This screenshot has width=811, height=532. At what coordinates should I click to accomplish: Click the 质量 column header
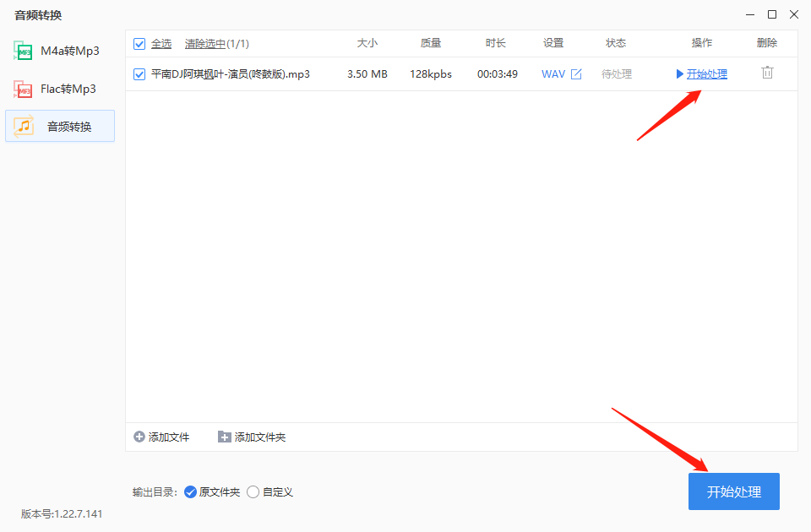coord(430,43)
